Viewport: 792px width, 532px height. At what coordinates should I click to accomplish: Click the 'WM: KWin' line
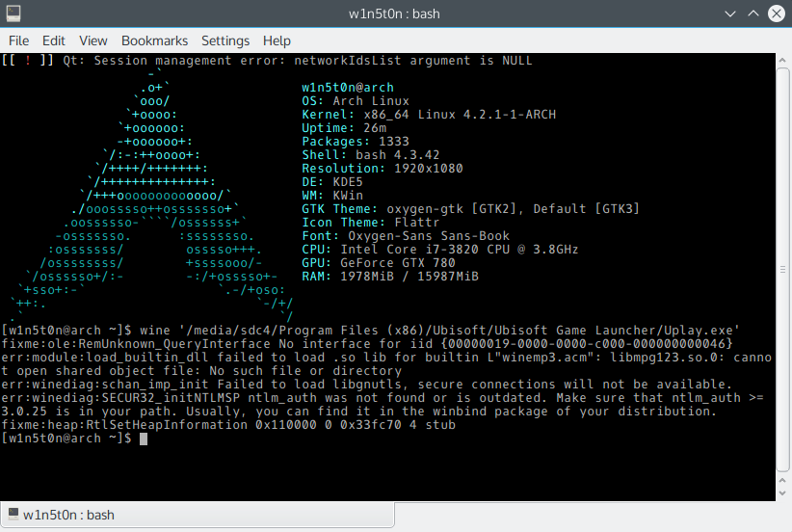point(332,196)
